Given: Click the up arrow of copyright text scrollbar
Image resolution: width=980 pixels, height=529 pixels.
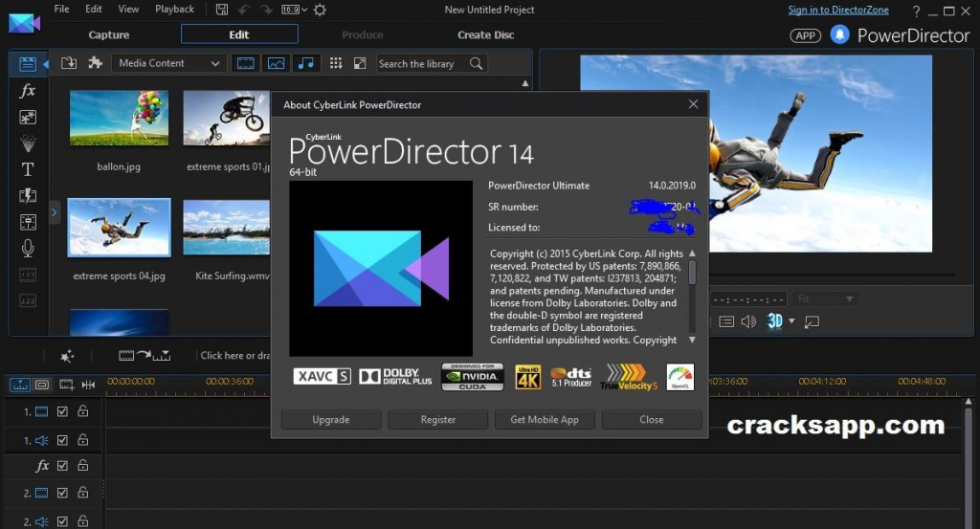Looking at the screenshot, I should [692, 253].
